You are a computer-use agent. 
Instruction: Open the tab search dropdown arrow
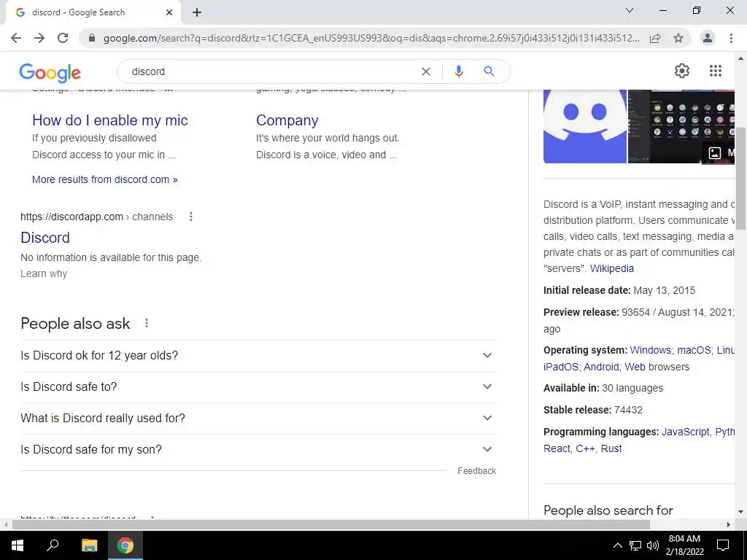click(630, 10)
